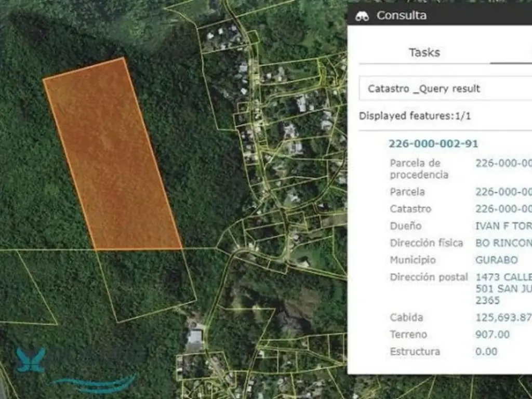Select the Dirección física row label
Screen dimensions: 532x399
426,243
